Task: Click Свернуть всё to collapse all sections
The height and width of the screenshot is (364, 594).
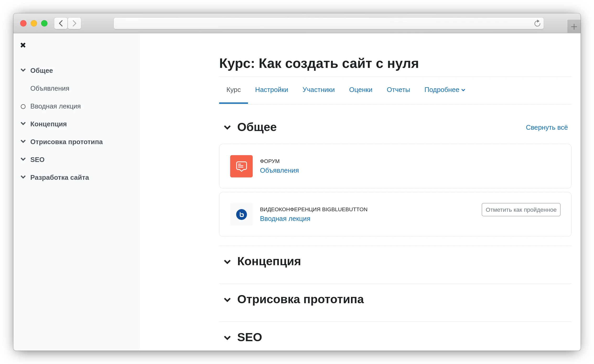Action: tap(547, 127)
